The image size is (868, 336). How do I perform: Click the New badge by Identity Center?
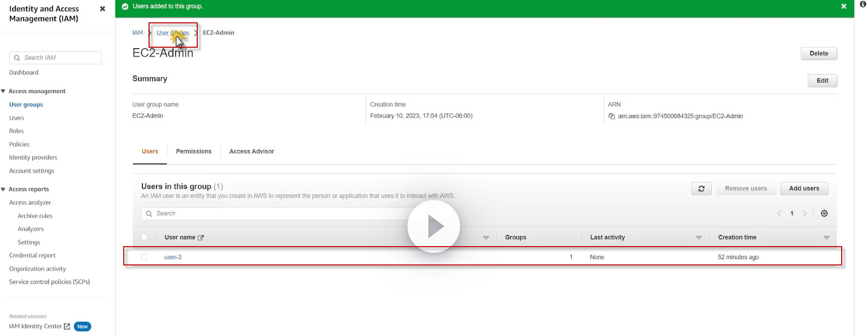[x=83, y=326]
